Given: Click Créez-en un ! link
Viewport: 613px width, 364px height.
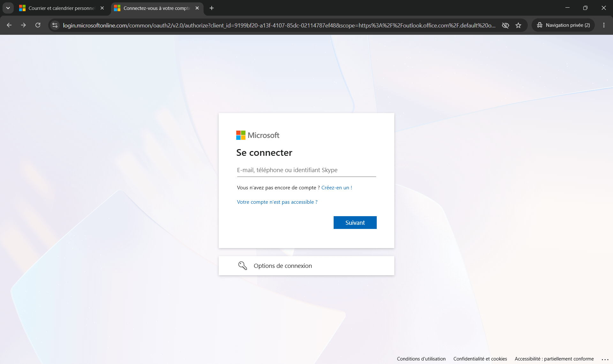Looking at the screenshot, I should pos(337,187).
